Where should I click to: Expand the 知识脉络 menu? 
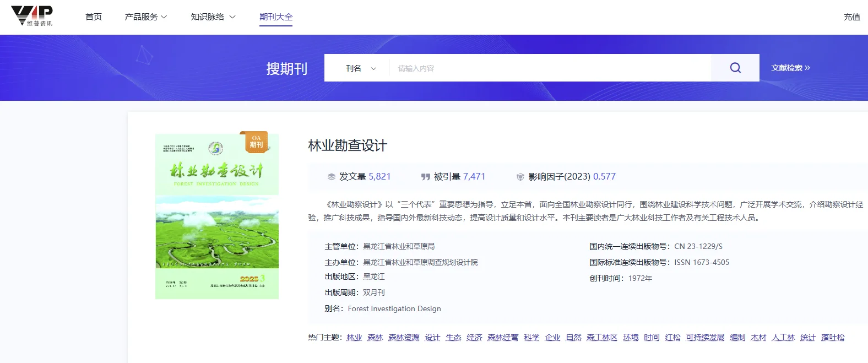(x=213, y=17)
